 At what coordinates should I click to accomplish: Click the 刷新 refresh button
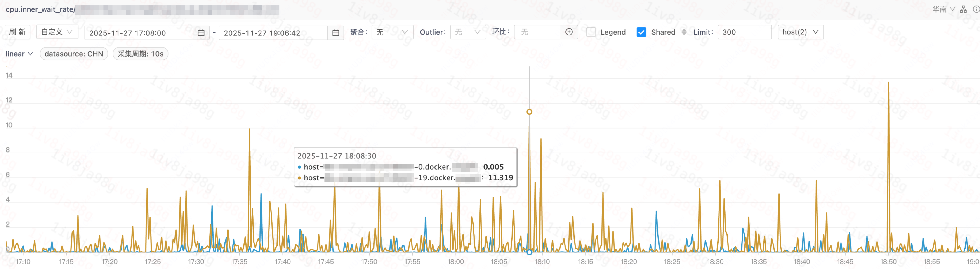17,32
